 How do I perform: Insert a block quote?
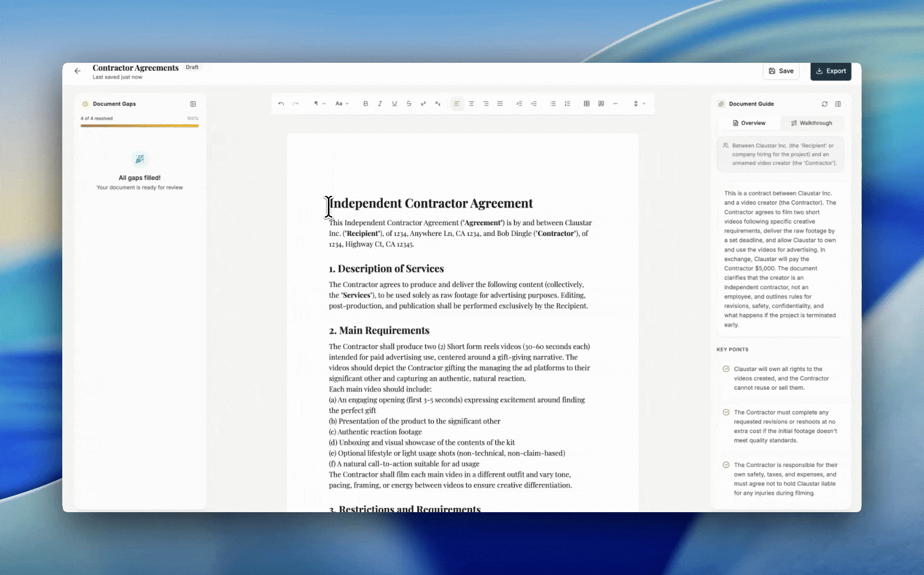click(601, 104)
